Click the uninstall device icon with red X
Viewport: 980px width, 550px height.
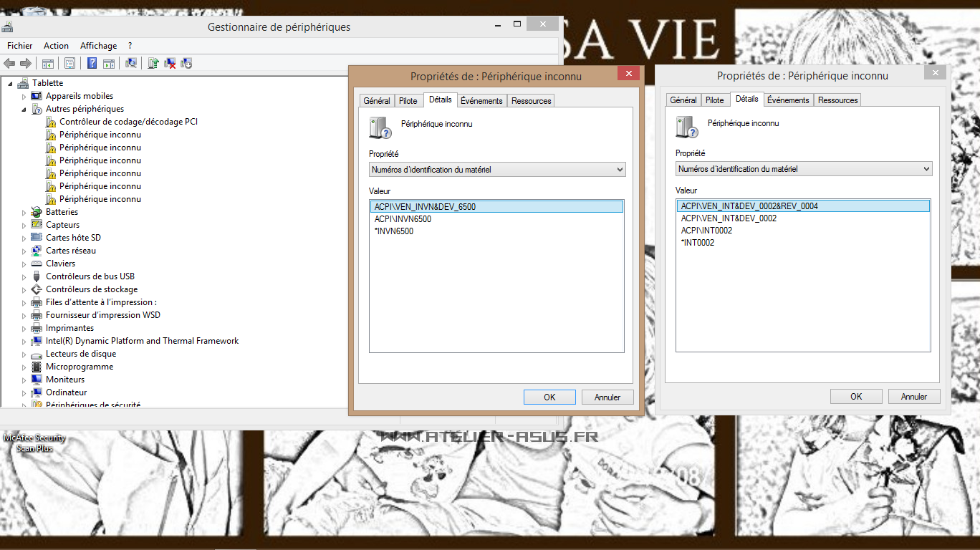pyautogui.click(x=170, y=63)
